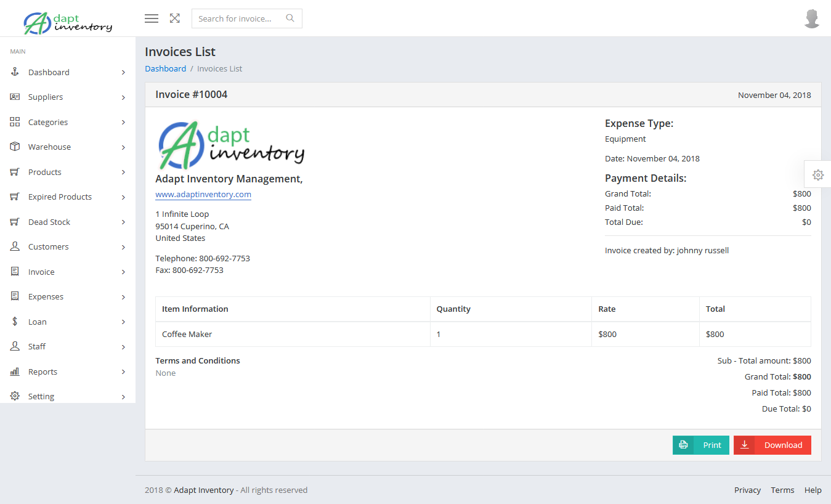Expand the Products submenu arrow
The width and height of the screenshot is (831, 504).
[123, 173]
